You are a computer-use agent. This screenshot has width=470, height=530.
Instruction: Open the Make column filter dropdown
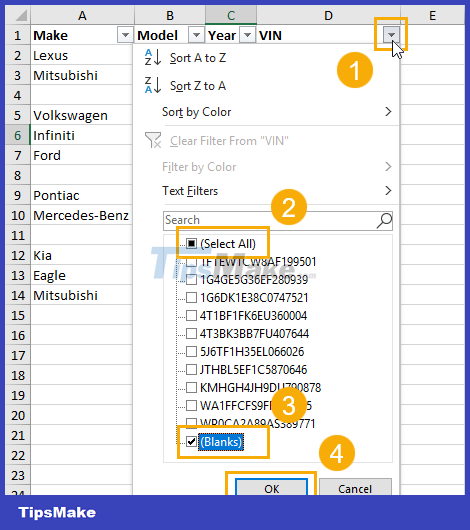point(125,35)
